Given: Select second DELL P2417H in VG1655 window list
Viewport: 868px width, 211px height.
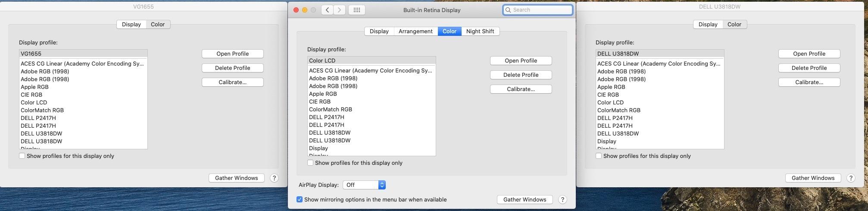Looking at the screenshot, I should tap(83, 126).
